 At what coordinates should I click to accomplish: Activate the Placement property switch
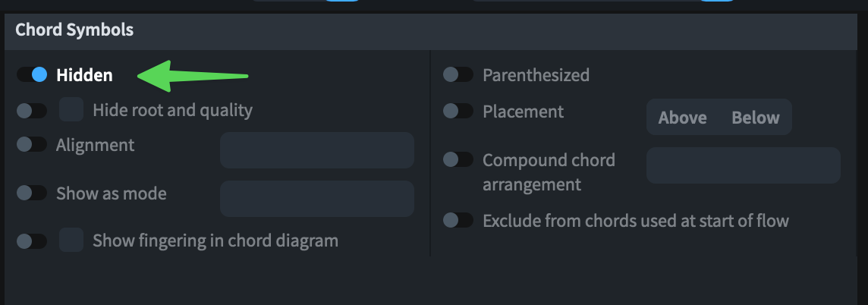pos(458,111)
